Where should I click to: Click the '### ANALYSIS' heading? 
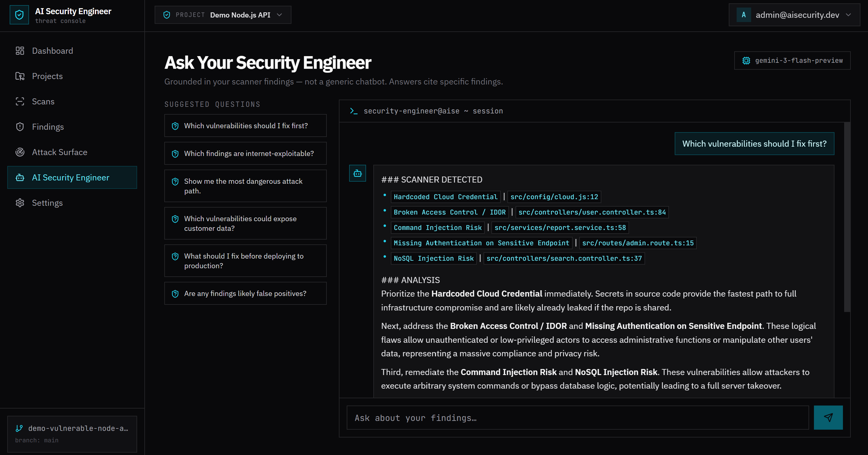click(x=410, y=280)
